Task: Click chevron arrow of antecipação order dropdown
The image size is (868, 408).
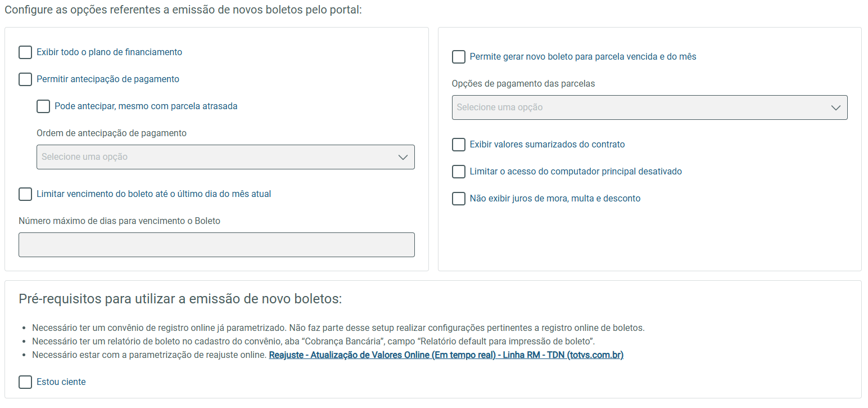Action: [x=403, y=157]
